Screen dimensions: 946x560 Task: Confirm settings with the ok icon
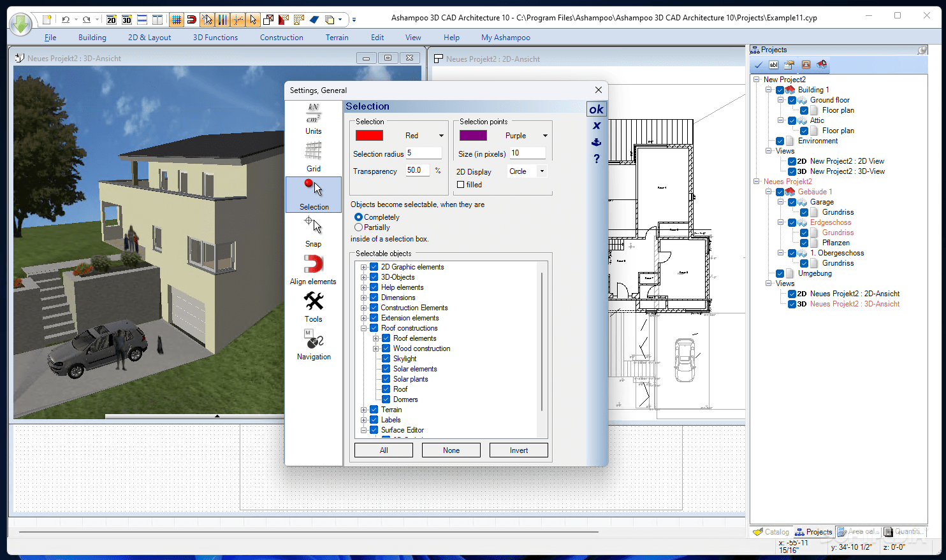596,110
